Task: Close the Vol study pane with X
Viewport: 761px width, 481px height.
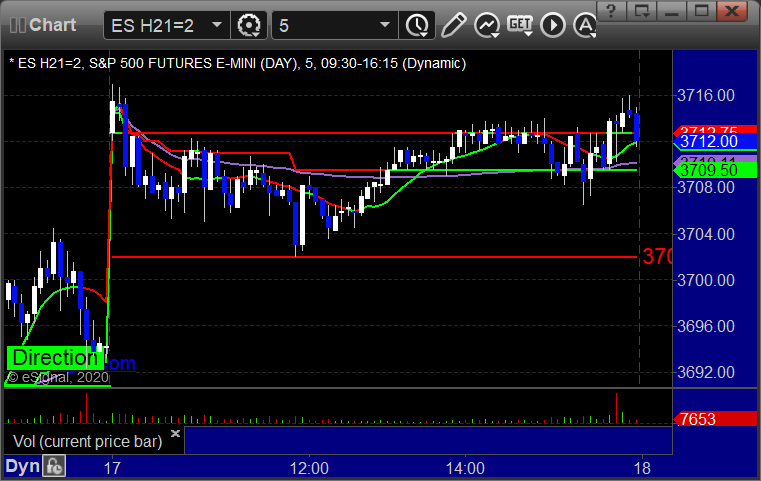Action: pyautogui.click(x=175, y=433)
